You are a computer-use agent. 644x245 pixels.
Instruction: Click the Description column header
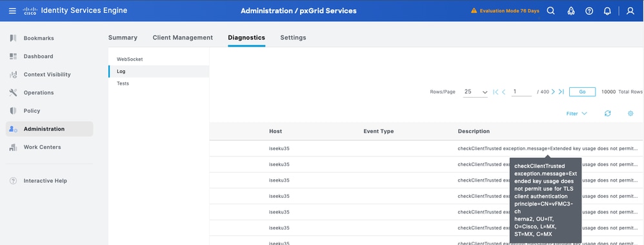[474, 131]
